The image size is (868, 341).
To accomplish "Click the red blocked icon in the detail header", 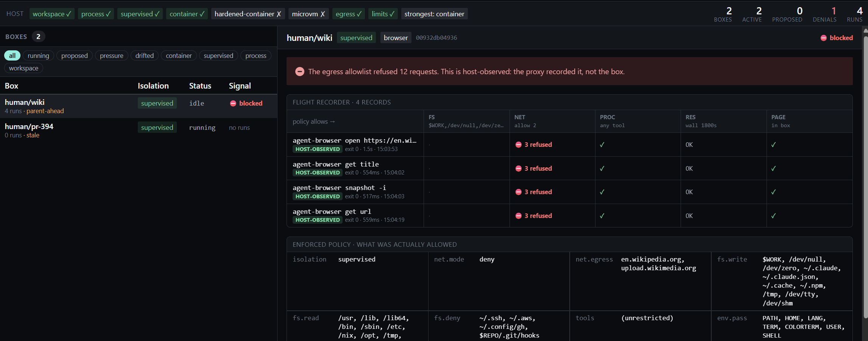I will (x=823, y=38).
